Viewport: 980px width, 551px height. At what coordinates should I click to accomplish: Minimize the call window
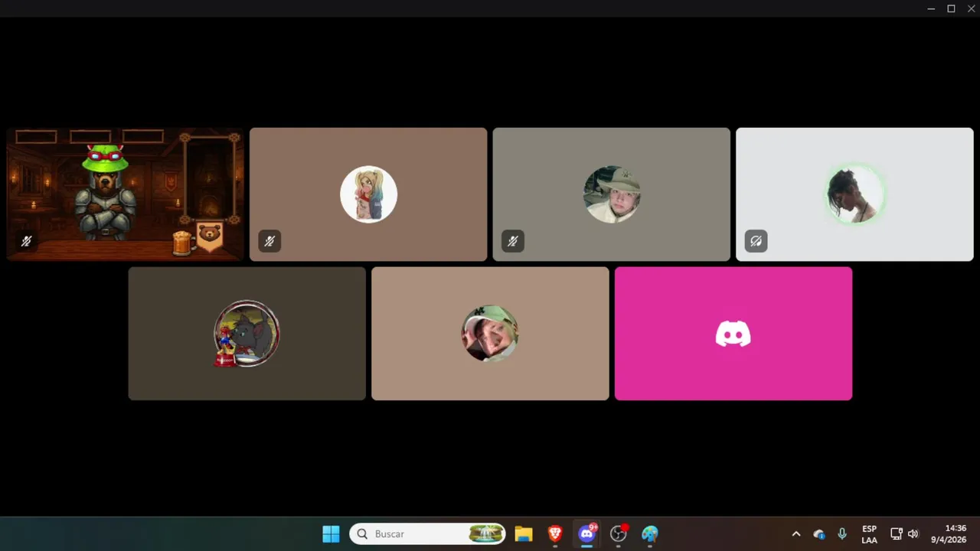coord(931,8)
